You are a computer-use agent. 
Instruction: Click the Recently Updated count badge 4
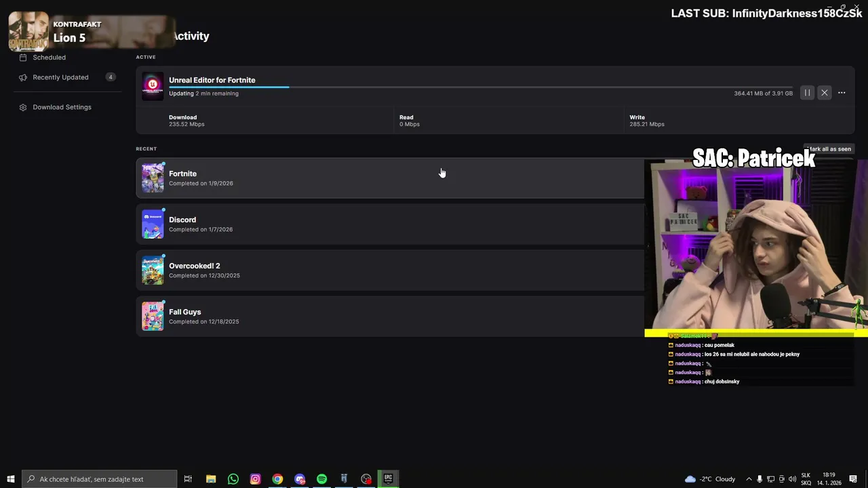111,77
